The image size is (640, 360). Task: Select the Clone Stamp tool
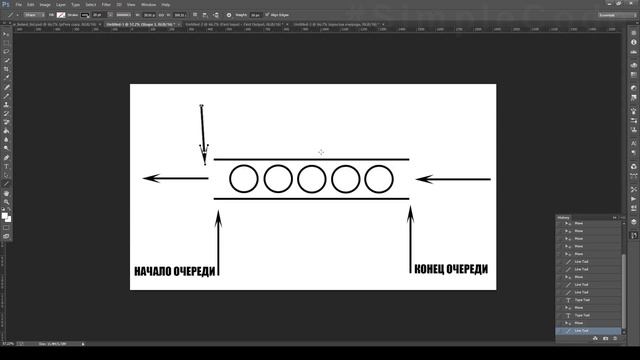tap(6, 105)
